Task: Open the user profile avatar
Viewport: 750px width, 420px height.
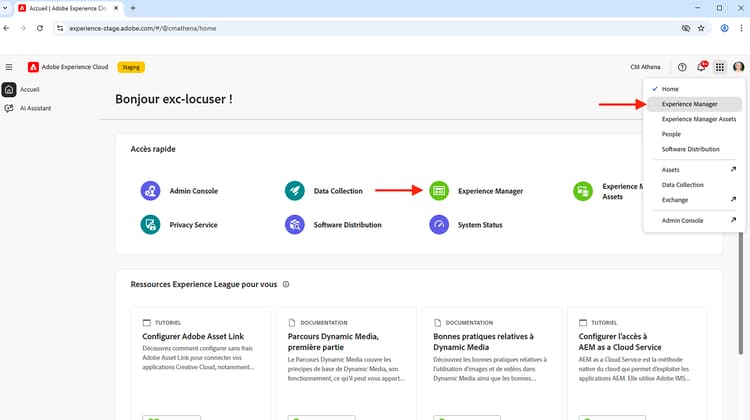Action: 739,67
